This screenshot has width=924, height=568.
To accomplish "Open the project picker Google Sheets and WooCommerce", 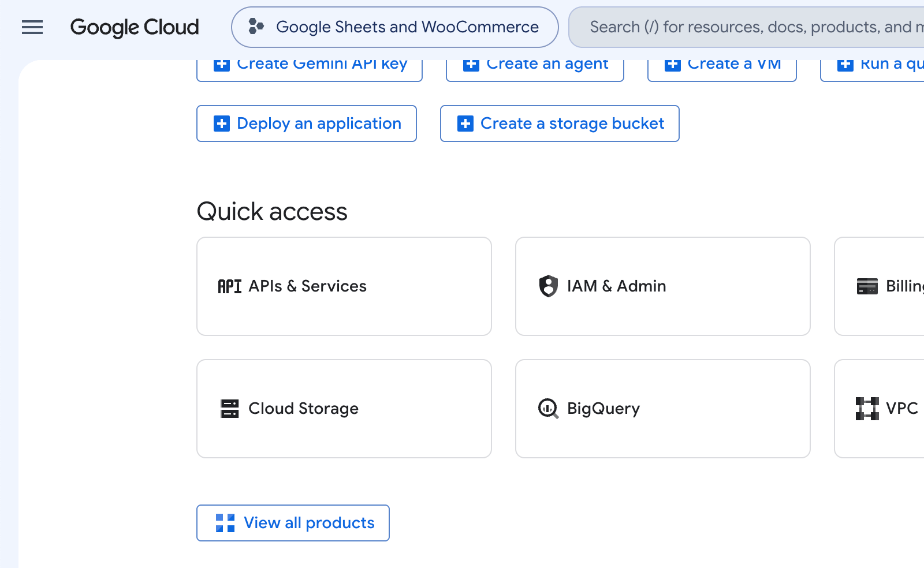I will click(x=395, y=27).
